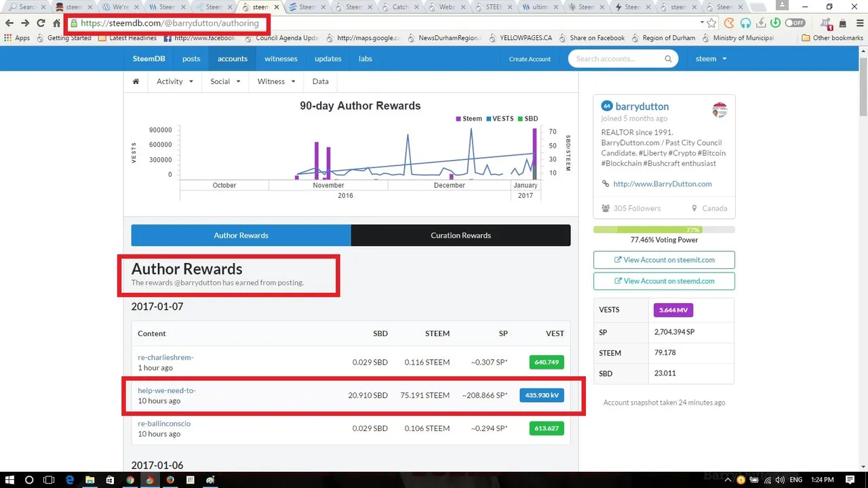Image resolution: width=868 pixels, height=488 pixels.
Task: Open the Action Center notification icon
Action: tap(850, 480)
